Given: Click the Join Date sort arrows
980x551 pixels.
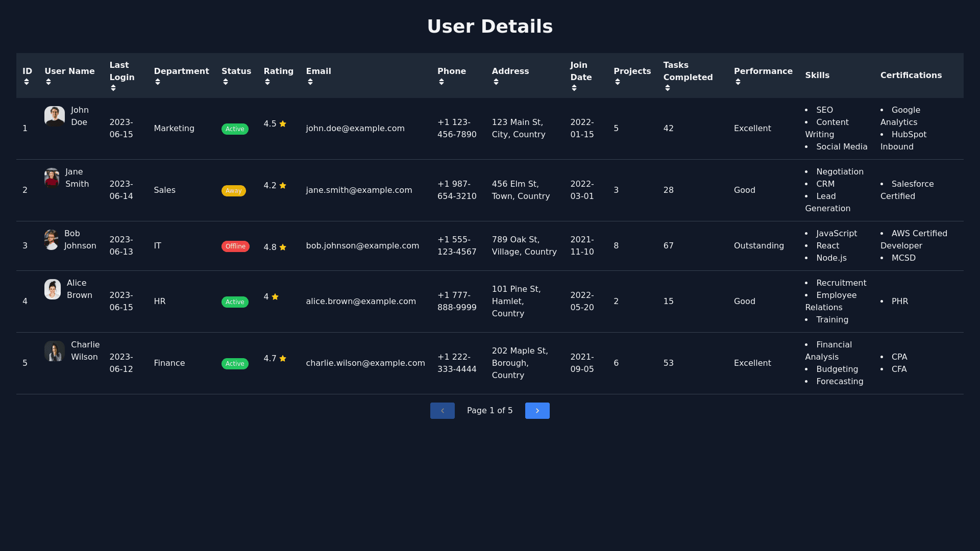Looking at the screenshot, I should (574, 88).
